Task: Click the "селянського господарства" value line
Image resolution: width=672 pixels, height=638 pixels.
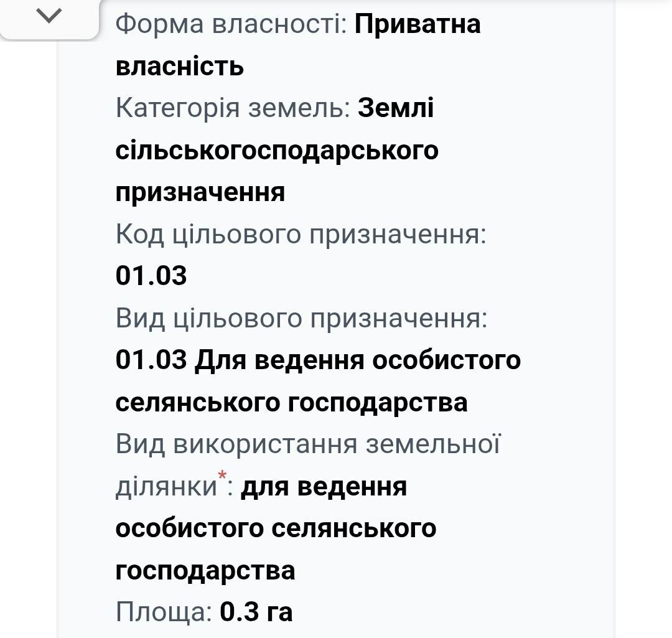Action: coord(291,403)
